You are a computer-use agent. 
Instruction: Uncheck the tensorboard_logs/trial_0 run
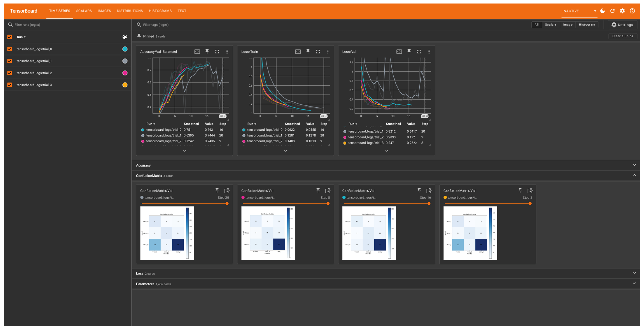tap(9, 49)
